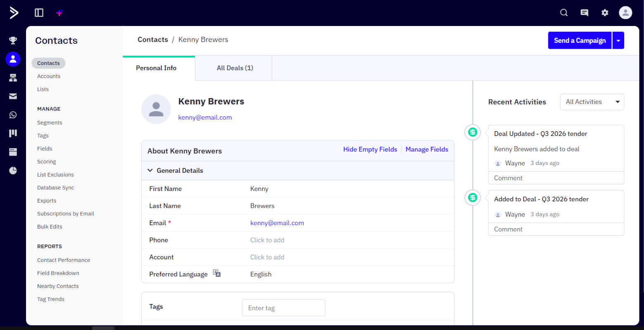Image resolution: width=644 pixels, height=330 pixels.
Task: Hide Empty Fields in About section
Action: pos(370,149)
